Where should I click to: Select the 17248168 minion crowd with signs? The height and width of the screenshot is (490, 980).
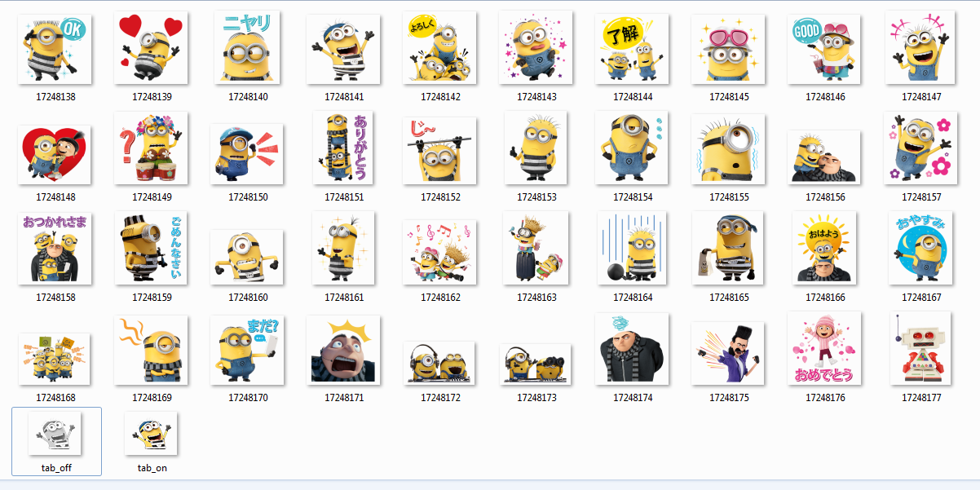tap(55, 359)
